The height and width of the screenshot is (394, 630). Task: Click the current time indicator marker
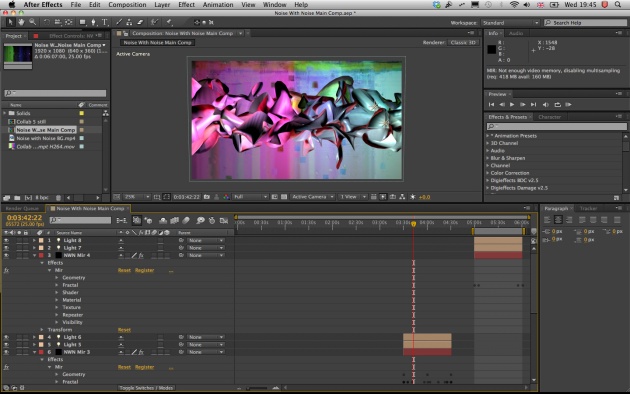[413, 224]
